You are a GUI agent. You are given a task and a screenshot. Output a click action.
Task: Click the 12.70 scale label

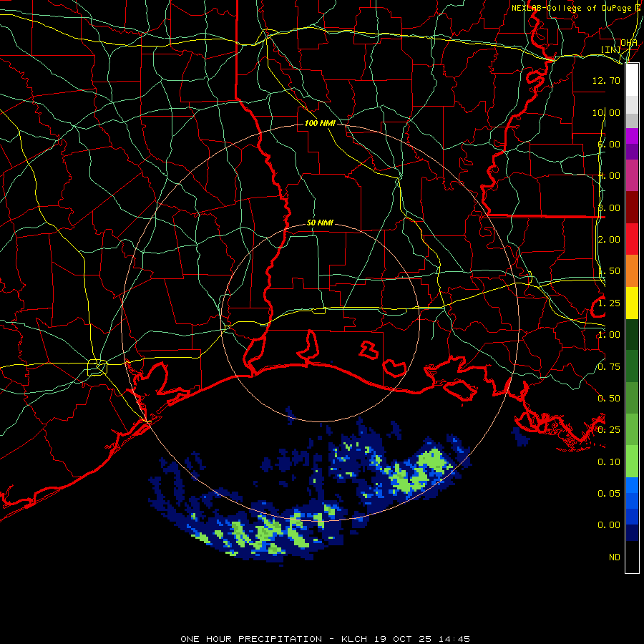tap(606, 80)
